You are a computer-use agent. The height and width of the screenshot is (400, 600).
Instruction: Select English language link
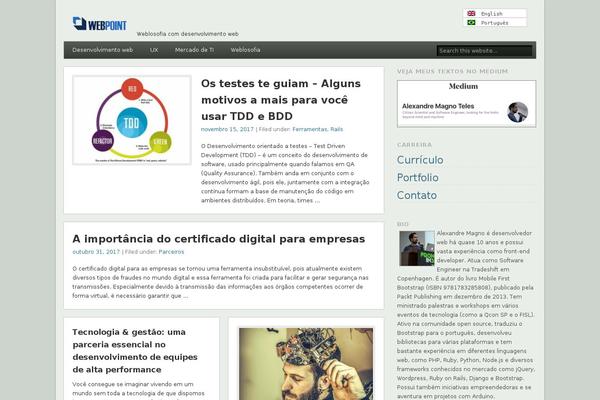coord(492,14)
